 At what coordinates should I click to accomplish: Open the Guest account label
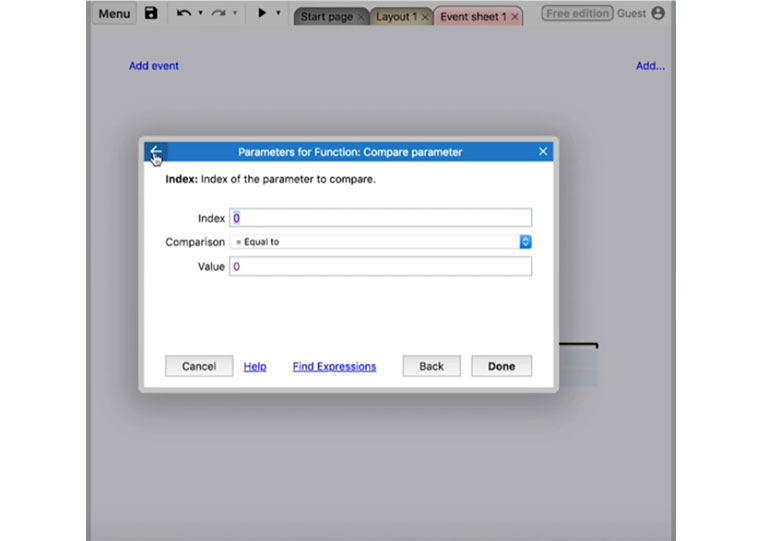(x=631, y=14)
